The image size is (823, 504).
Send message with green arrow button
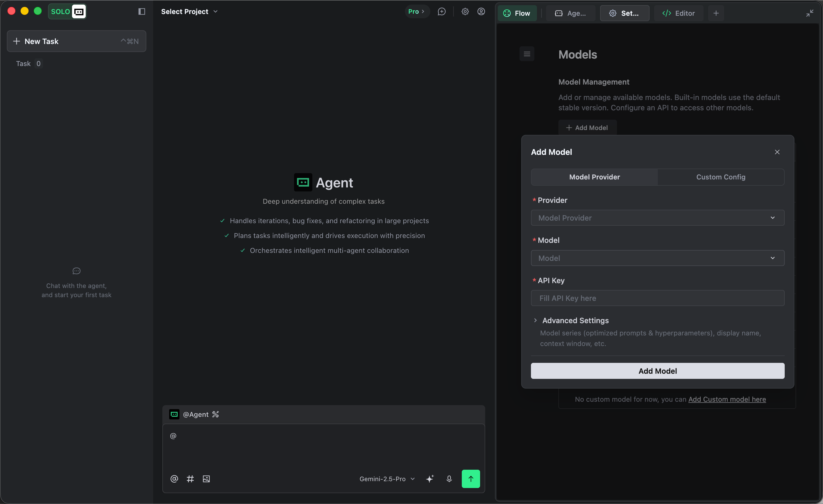(x=471, y=479)
